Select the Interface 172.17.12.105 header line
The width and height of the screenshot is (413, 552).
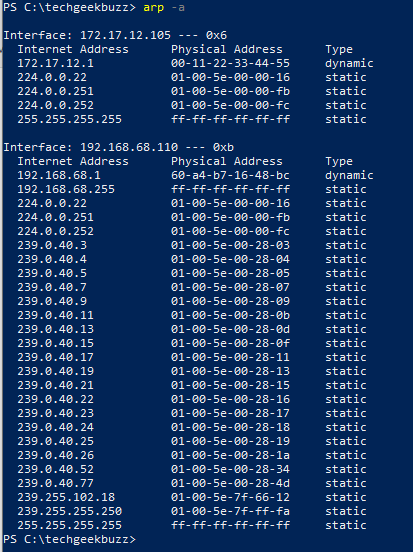[x=115, y=35]
